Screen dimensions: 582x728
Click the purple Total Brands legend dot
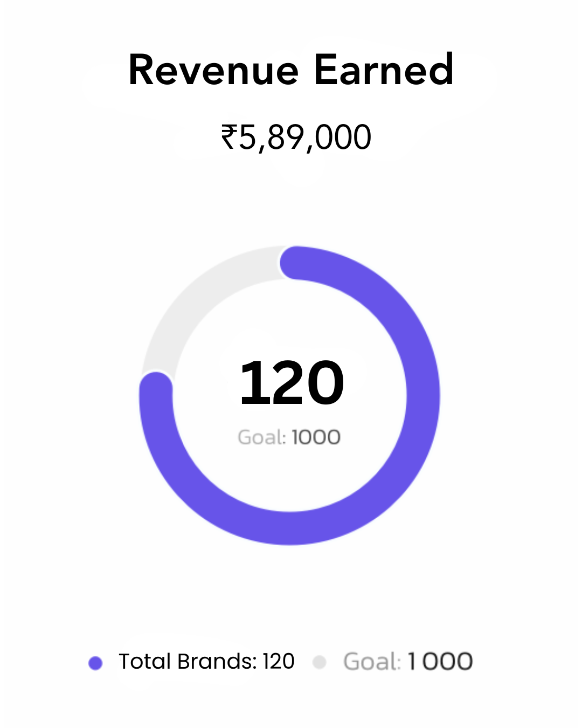(x=95, y=663)
